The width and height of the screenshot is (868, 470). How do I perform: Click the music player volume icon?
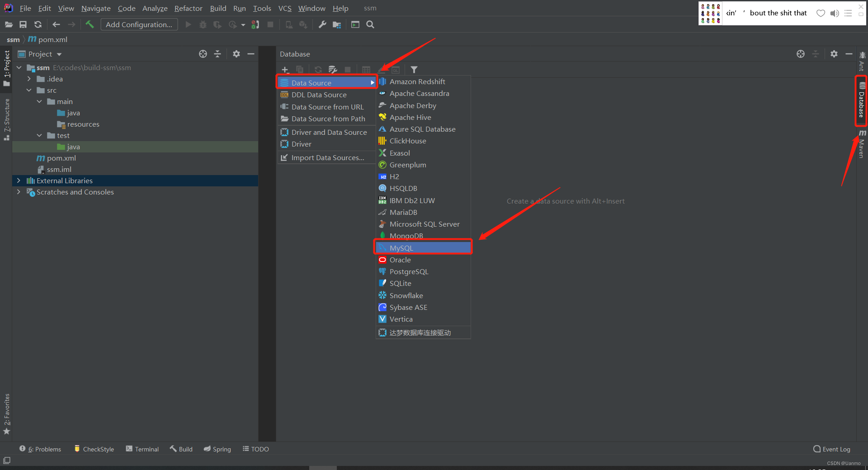tap(835, 13)
